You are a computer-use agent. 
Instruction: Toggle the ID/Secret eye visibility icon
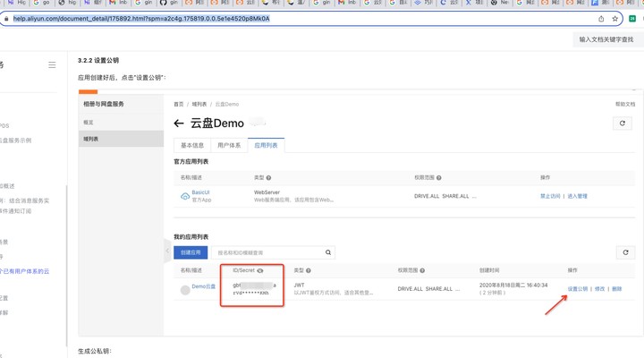coord(260,270)
